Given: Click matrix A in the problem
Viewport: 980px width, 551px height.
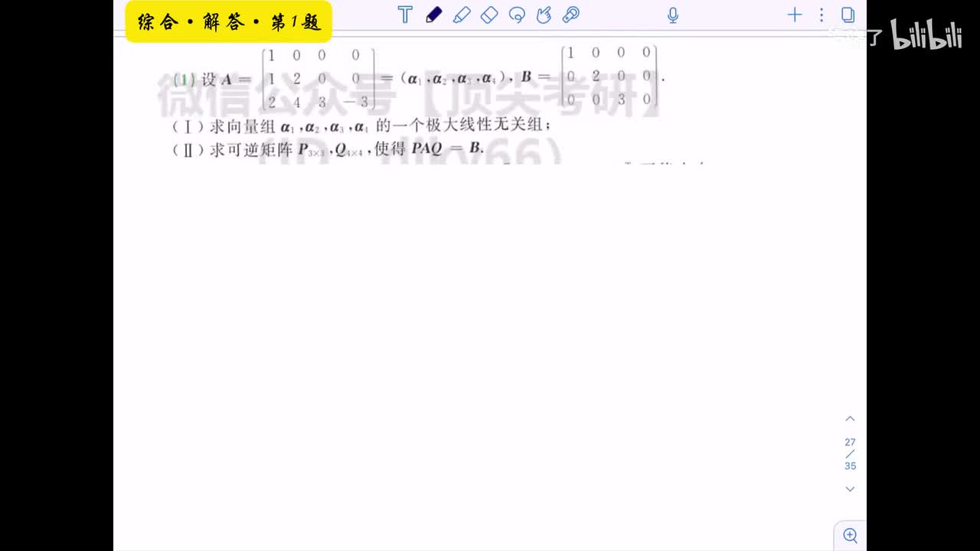Looking at the screenshot, I should tap(318, 77).
